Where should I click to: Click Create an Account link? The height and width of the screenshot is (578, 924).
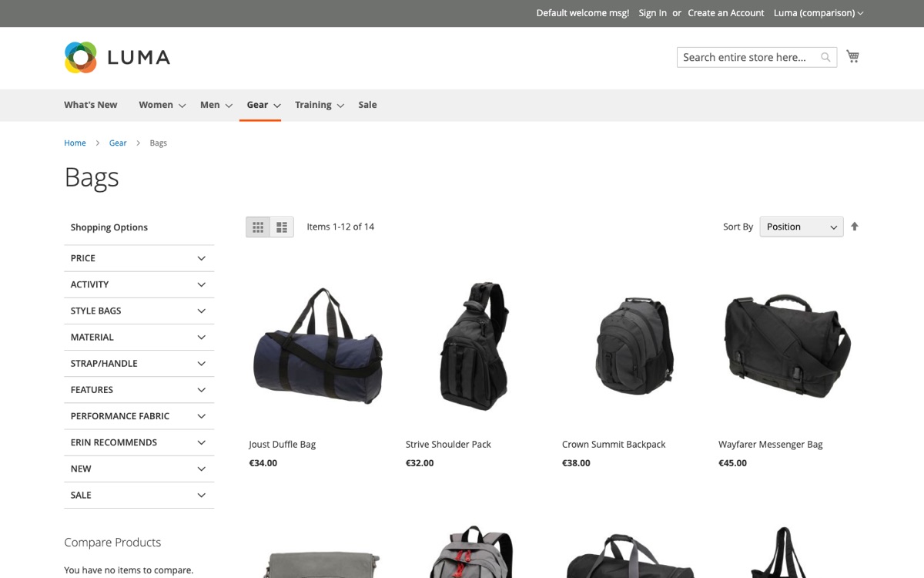[x=726, y=13]
